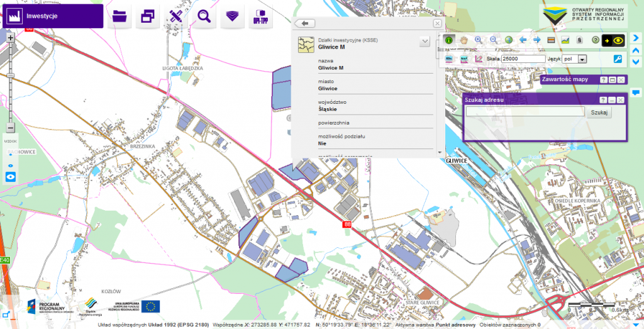Click the blue chat bubble icon

click(636, 92)
